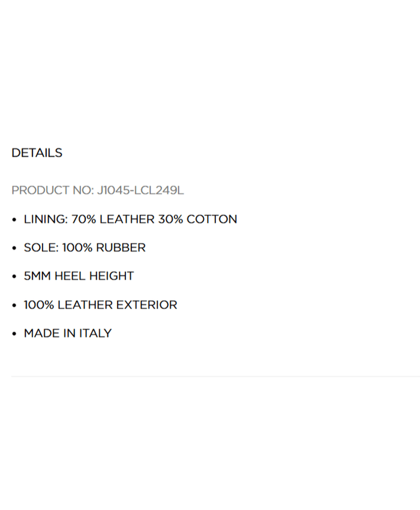Click the bullet beside MADE IN ITALY
This screenshot has height=510, width=420.
[x=14, y=334]
